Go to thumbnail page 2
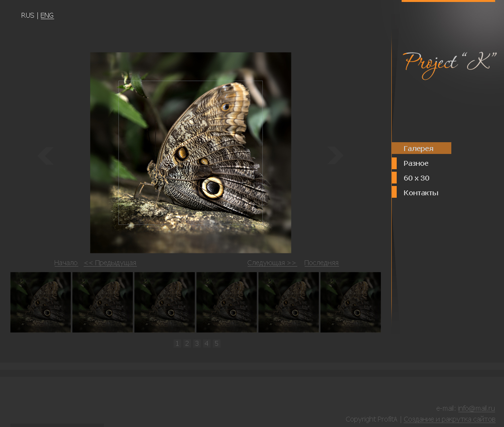 187,343
